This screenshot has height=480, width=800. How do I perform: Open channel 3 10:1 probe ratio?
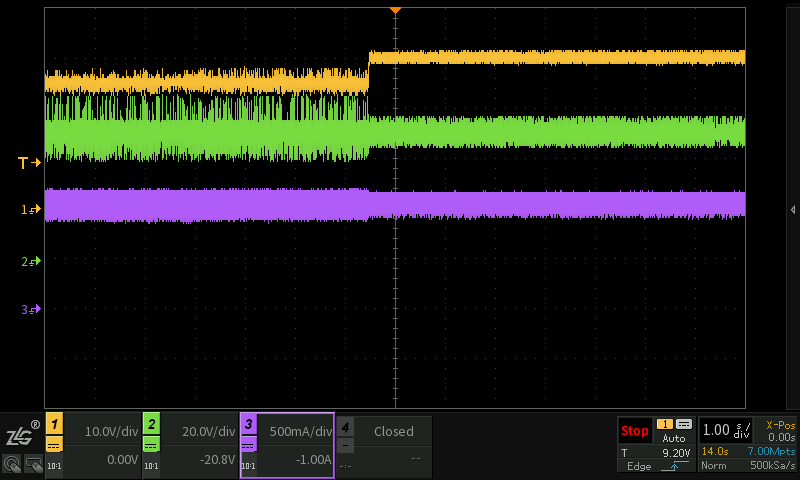pos(248,466)
